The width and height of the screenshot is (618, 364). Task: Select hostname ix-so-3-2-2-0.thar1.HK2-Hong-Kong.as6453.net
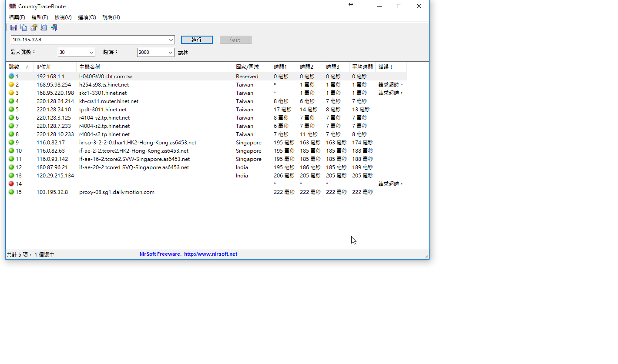click(x=138, y=143)
